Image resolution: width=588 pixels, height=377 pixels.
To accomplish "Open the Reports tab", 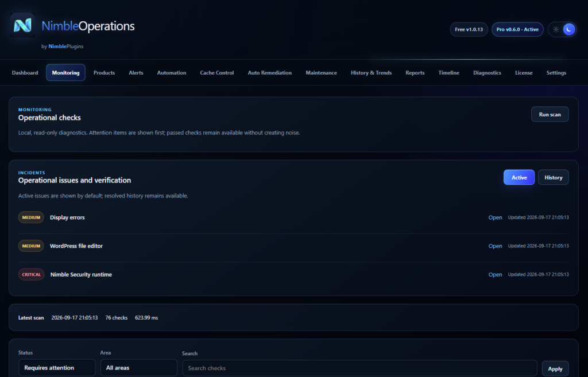I will tap(415, 73).
